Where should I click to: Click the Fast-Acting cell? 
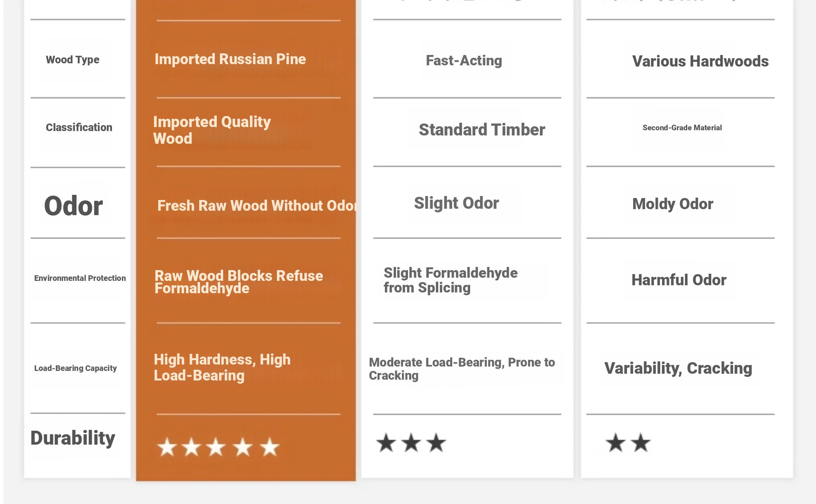click(464, 61)
